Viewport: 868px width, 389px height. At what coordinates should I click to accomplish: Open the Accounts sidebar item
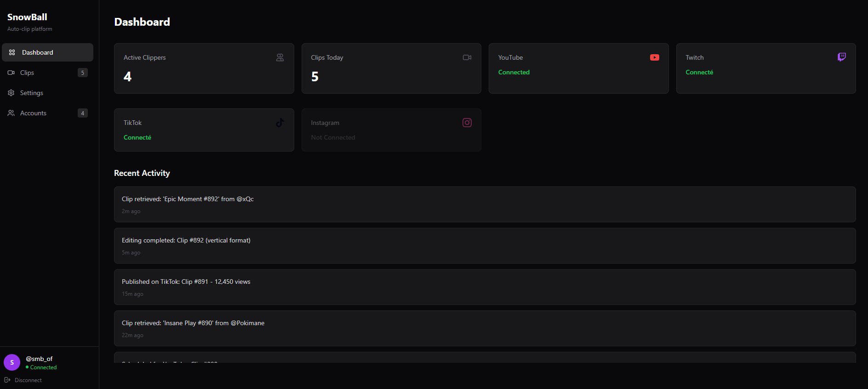(x=47, y=113)
